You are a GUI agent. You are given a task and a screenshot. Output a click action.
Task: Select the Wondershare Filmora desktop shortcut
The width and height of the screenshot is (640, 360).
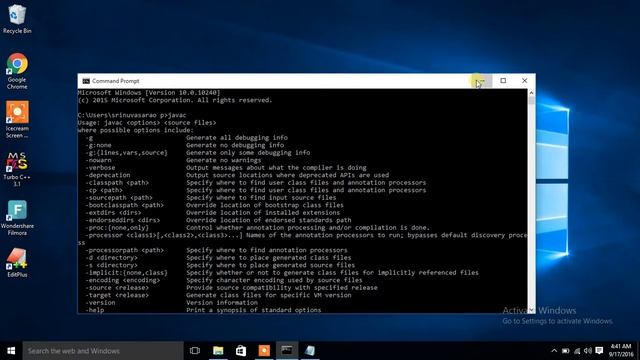[x=17, y=218]
